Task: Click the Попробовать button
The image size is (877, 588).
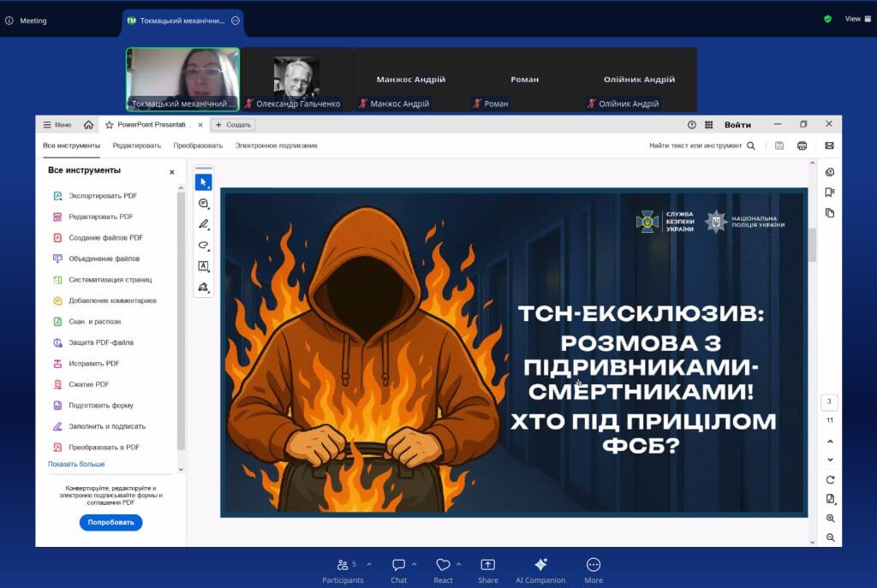Action: click(111, 522)
